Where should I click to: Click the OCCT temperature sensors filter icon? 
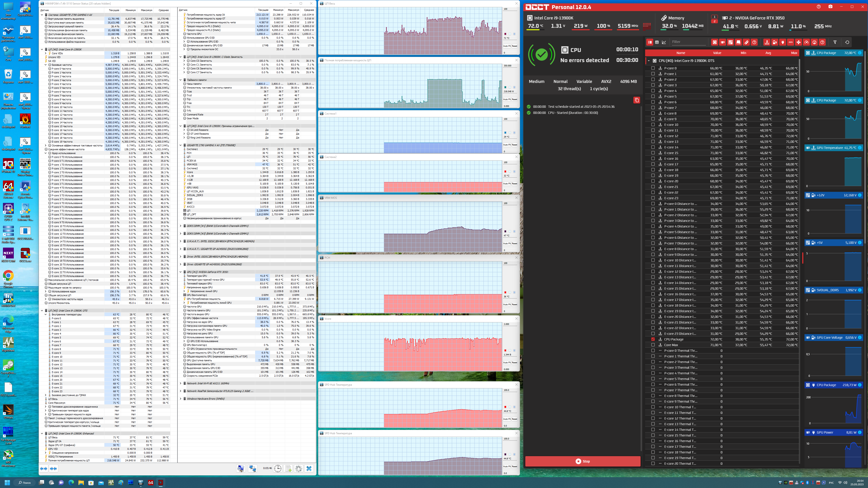click(767, 42)
